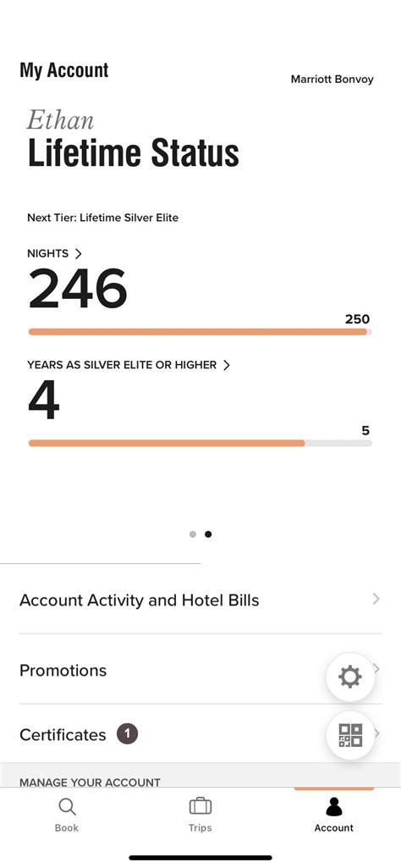The image size is (401, 868).
Task: Tap the Book magnifier icon
Action: tap(67, 806)
